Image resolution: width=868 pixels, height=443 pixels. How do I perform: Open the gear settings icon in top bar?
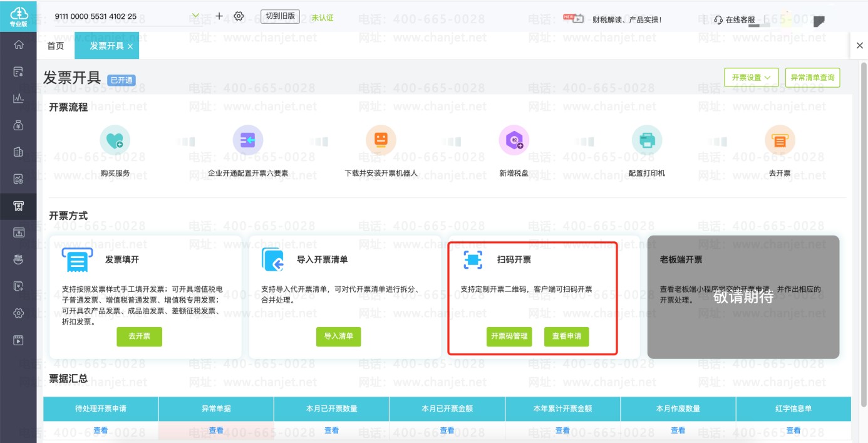tap(239, 16)
